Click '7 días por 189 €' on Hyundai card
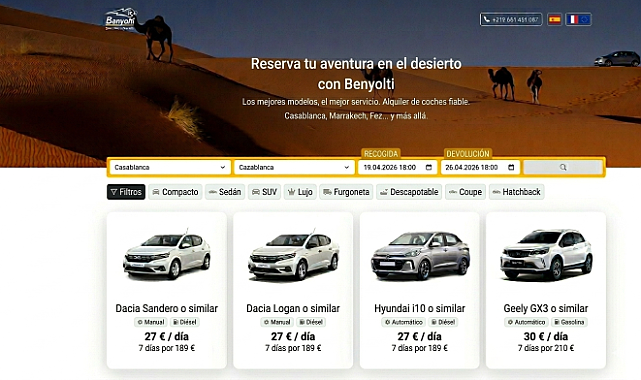Image resolution: width=641 pixels, height=380 pixels. [x=420, y=348]
